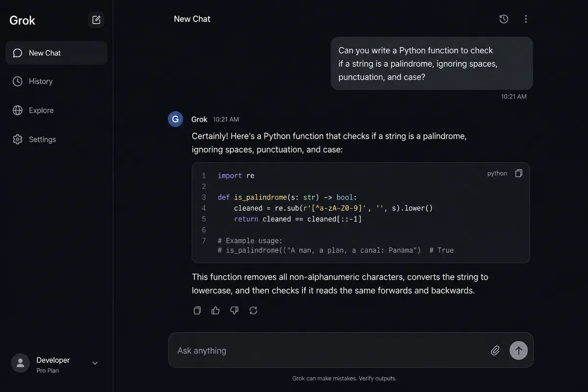Click the Developer account name
The height and width of the screenshot is (392, 588).
53,360
